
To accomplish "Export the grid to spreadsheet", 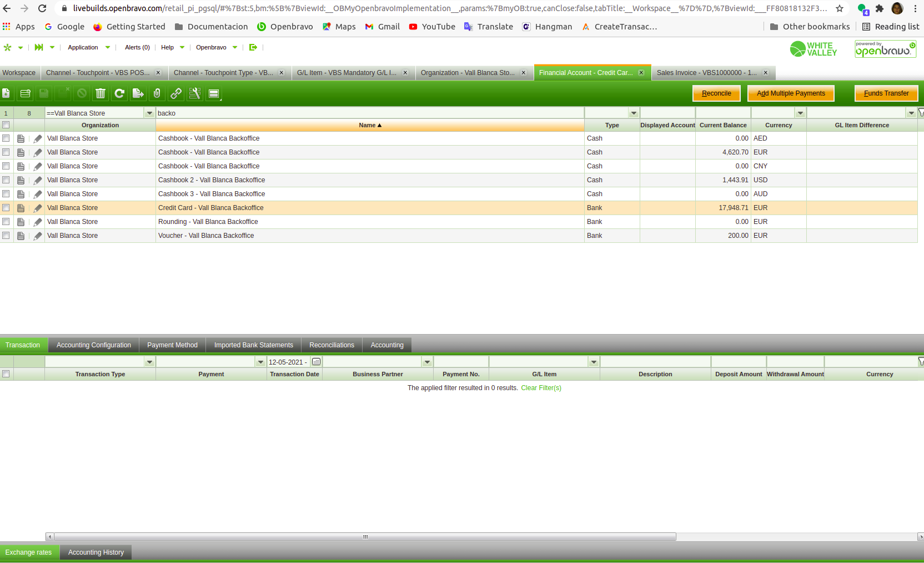I will (x=138, y=93).
